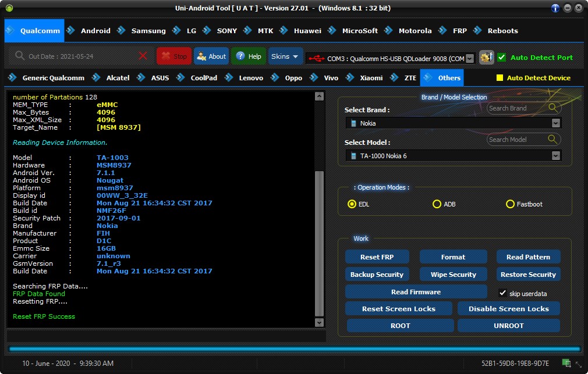This screenshot has width=588, height=374.
Task: Click the Disable Screen Locks button
Action: click(x=508, y=309)
